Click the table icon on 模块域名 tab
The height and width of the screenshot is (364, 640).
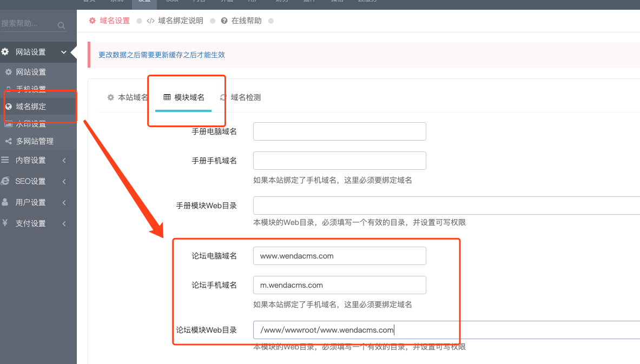pyautogui.click(x=167, y=97)
